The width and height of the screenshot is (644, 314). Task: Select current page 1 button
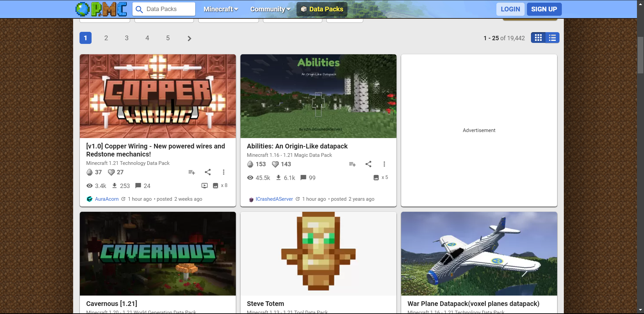click(x=86, y=38)
